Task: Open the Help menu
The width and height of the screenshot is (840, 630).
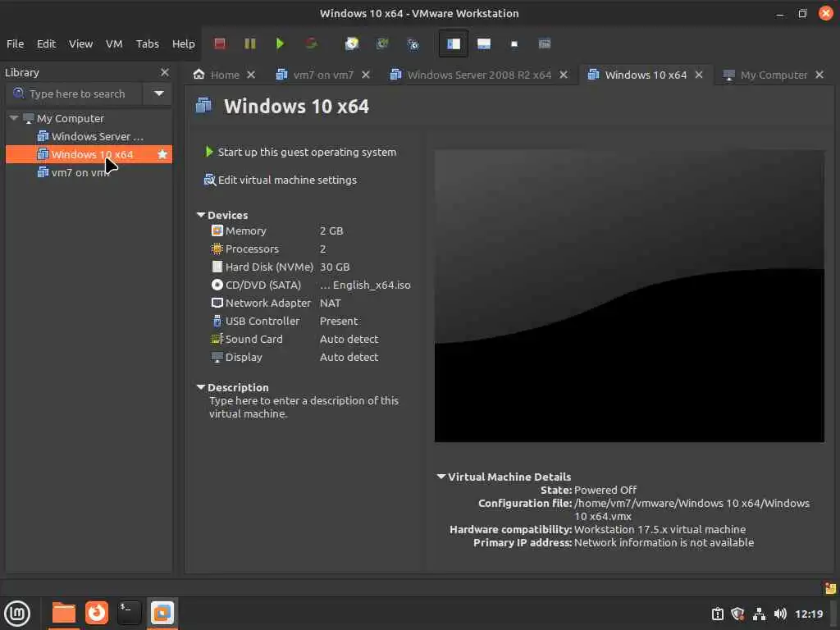Action: point(183,44)
